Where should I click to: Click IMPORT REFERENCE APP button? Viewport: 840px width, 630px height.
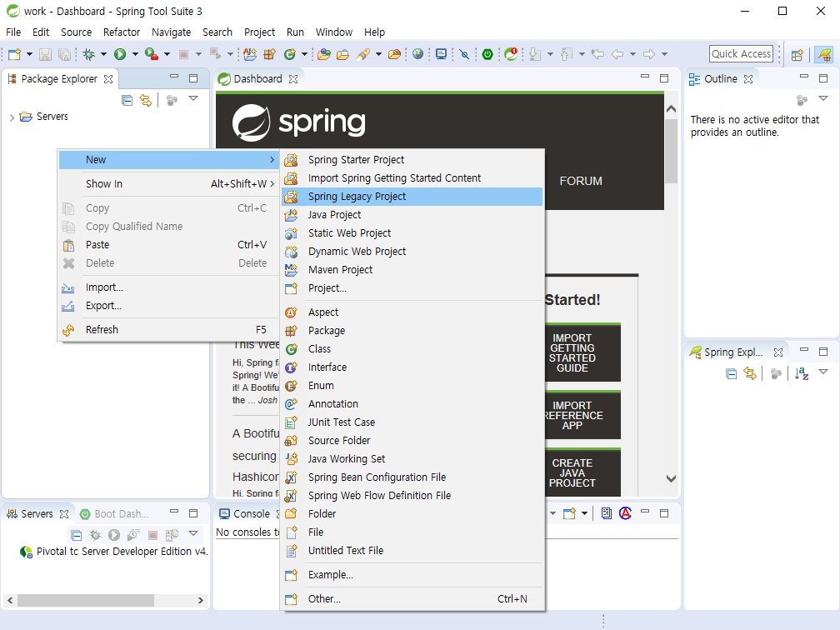[582, 415]
